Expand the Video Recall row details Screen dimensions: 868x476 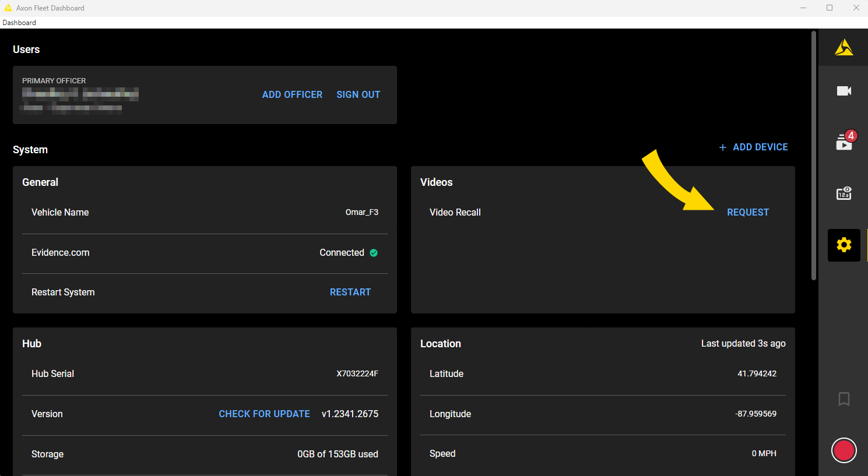tap(455, 212)
